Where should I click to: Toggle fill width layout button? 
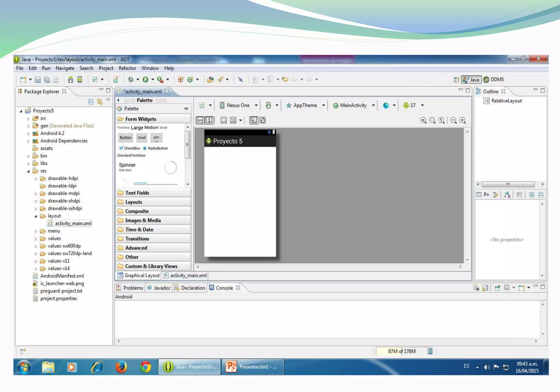[x=200, y=120]
